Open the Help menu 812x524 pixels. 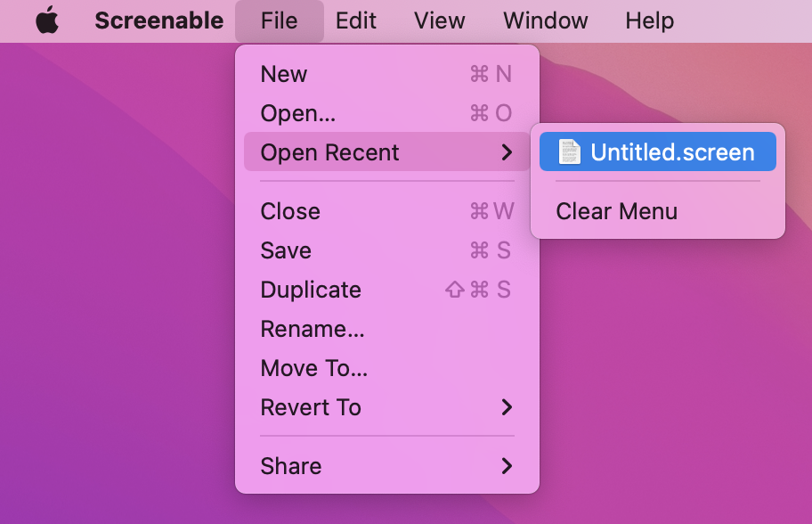pos(649,20)
